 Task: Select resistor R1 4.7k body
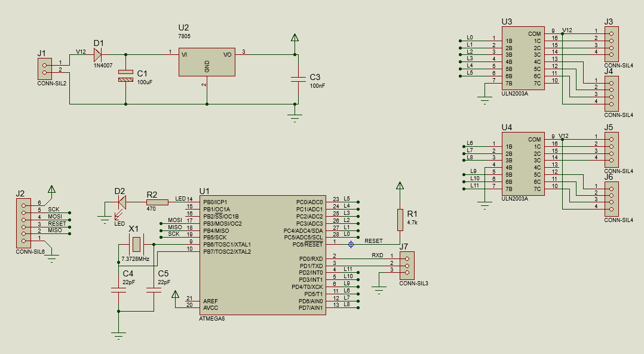(x=400, y=220)
